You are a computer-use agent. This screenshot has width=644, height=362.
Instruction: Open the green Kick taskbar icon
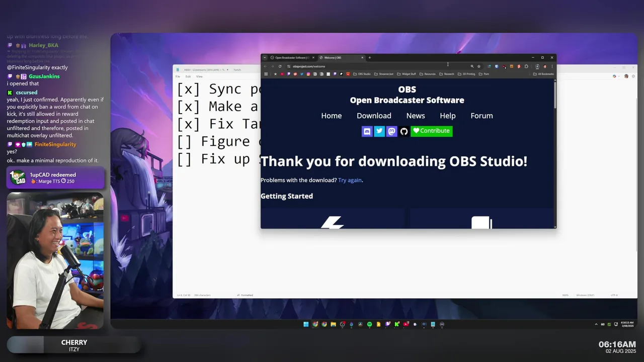click(396, 324)
